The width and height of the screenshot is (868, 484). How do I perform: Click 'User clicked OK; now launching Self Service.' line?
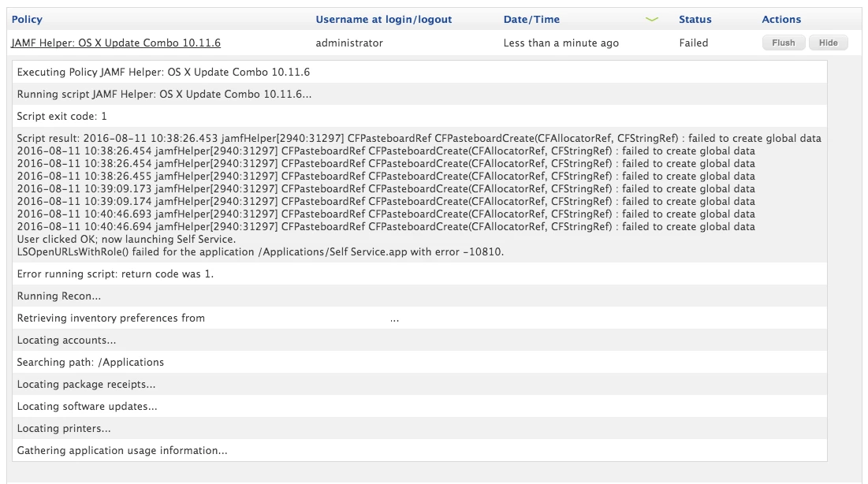(x=126, y=239)
